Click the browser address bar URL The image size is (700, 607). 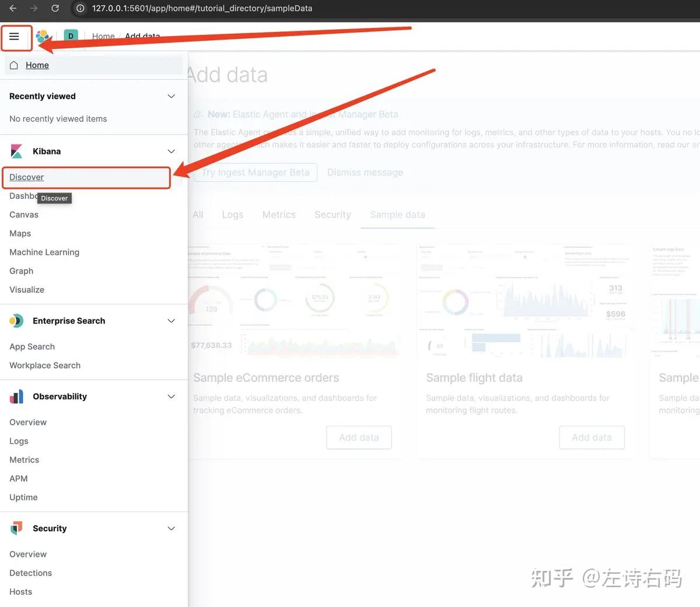[202, 8]
